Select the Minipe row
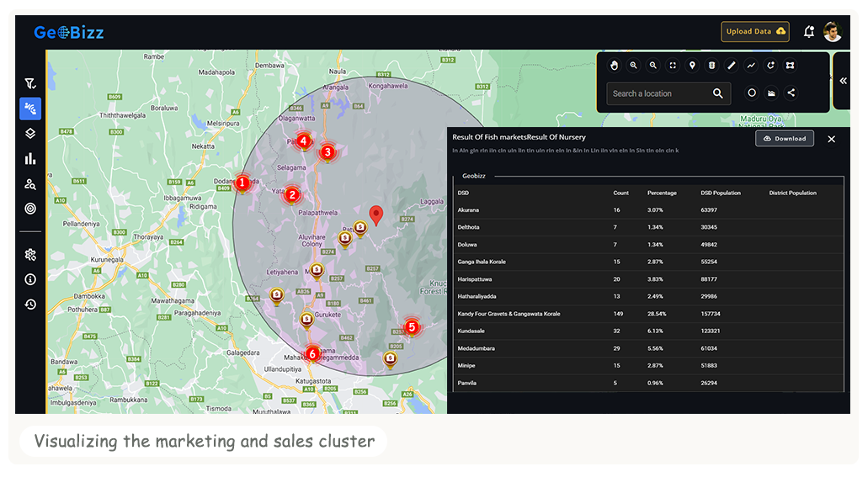 648,366
